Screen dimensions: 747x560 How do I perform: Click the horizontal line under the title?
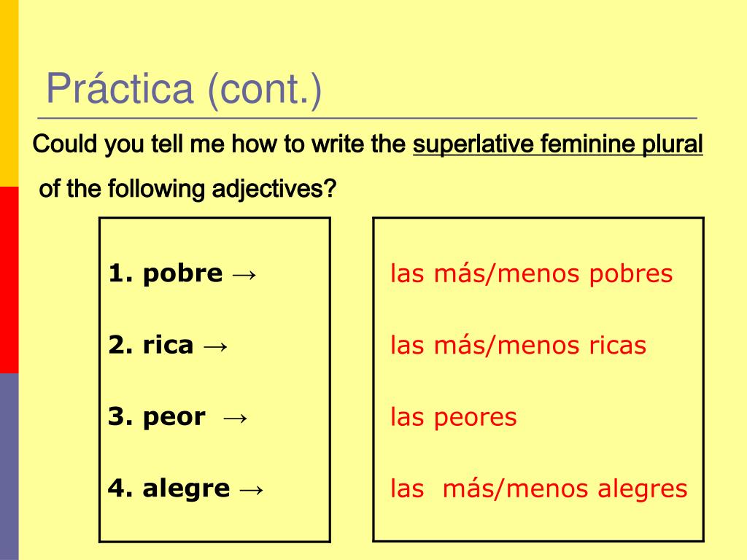[x=368, y=117]
